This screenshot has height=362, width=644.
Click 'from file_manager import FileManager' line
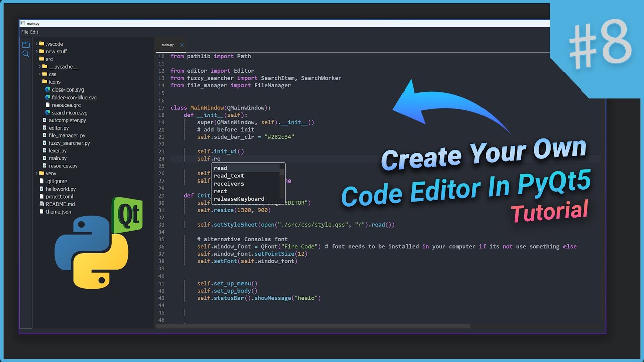tap(230, 85)
